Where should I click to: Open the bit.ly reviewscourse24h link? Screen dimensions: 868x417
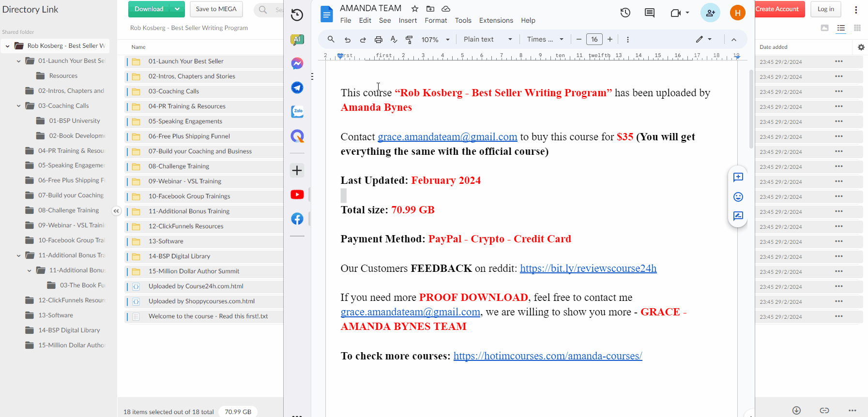[x=588, y=268]
